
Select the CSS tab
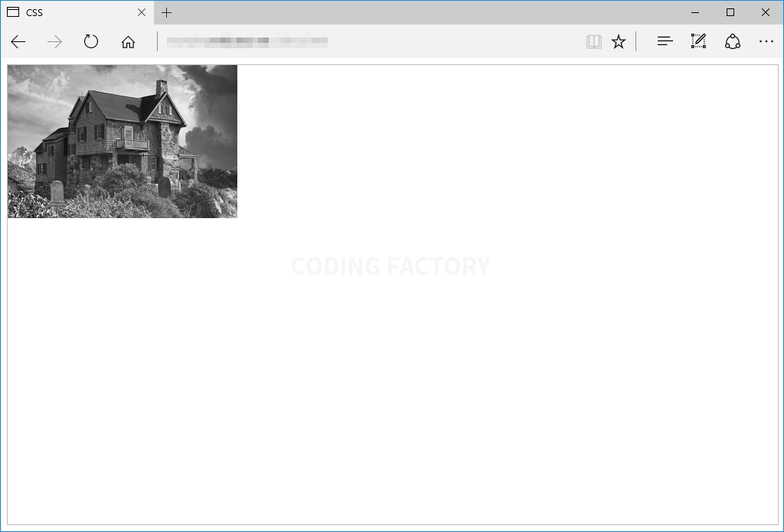pyautogui.click(x=77, y=12)
